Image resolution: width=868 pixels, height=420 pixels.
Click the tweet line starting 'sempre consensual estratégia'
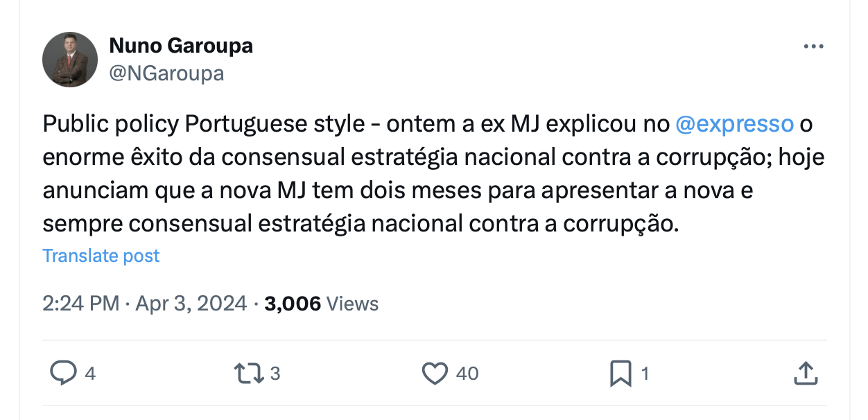coord(361,224)
